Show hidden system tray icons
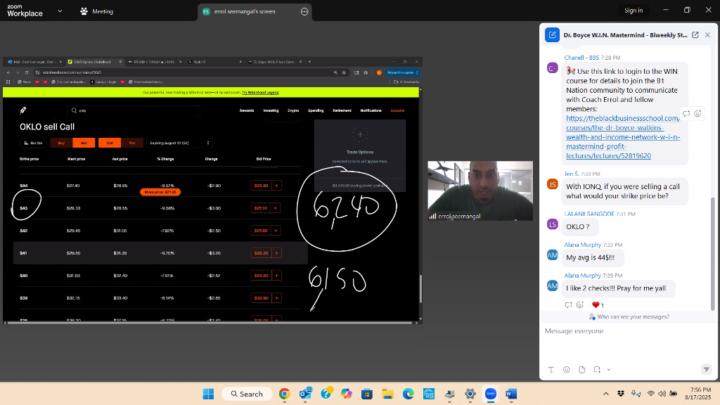 coord(606,394)
